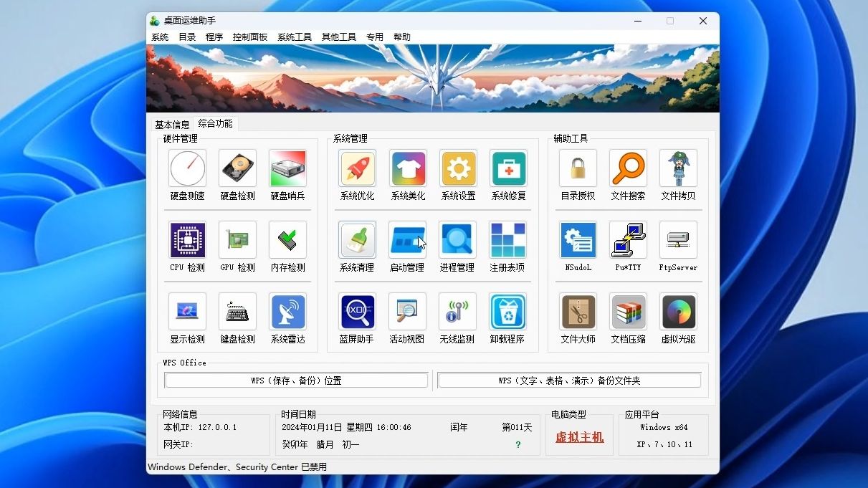Viewport: 868px width, 488px height.
Task: Launch 硬盘检测 disk check icon
Action: click(x=238, y=168)
